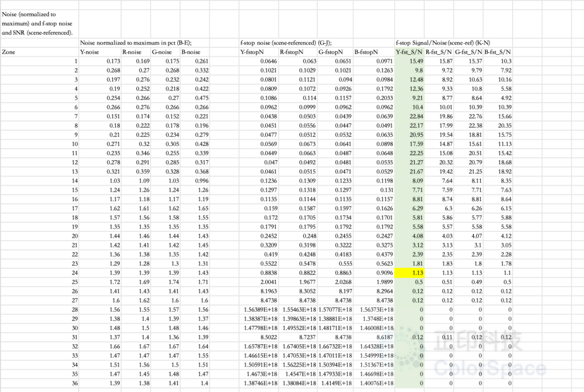The height and width of the screenshot is (392, 584).
Task: Click R-fst_S/N value 15.87 in Zone 1
Action: [439, 61]
